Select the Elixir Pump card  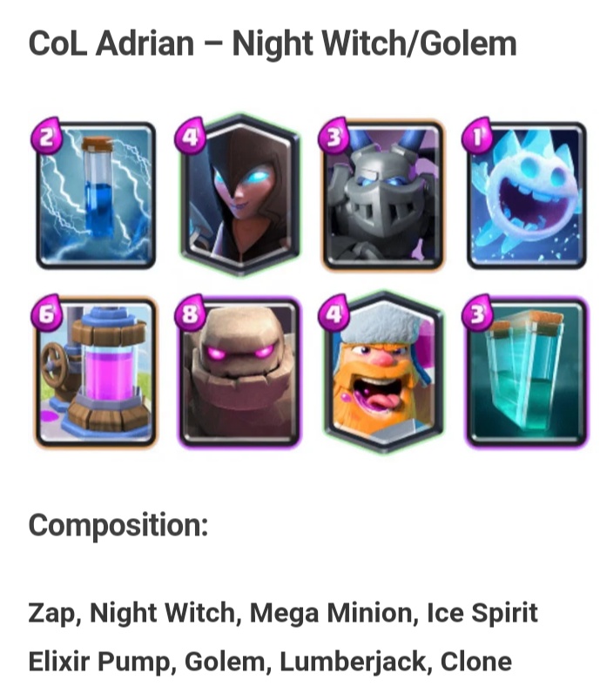[x=96, y=373]
